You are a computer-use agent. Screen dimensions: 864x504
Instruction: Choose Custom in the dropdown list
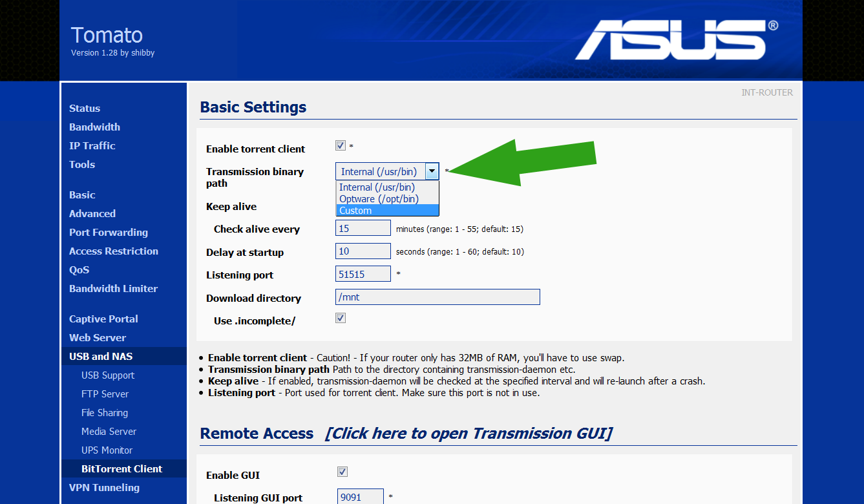(x=388, y=211)
